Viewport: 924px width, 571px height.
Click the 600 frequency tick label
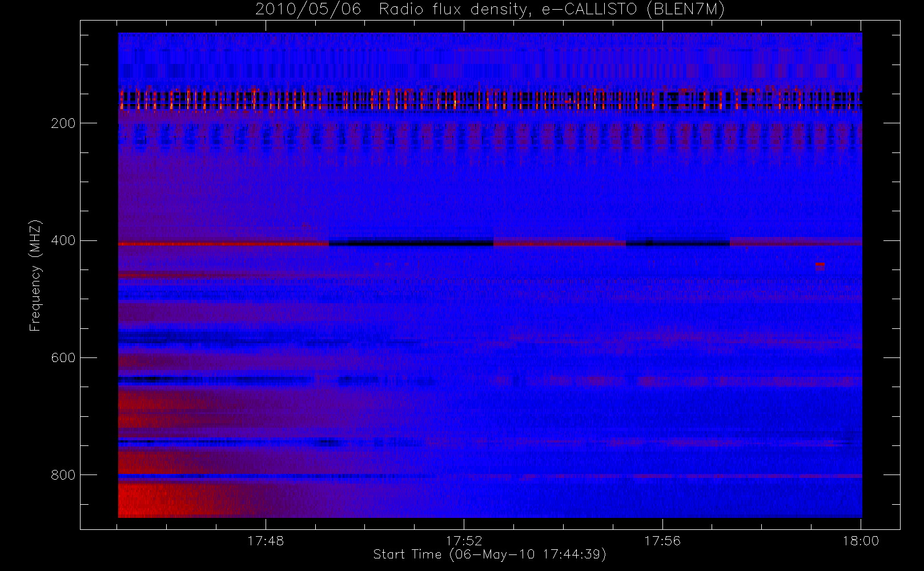tap(63, 358)
